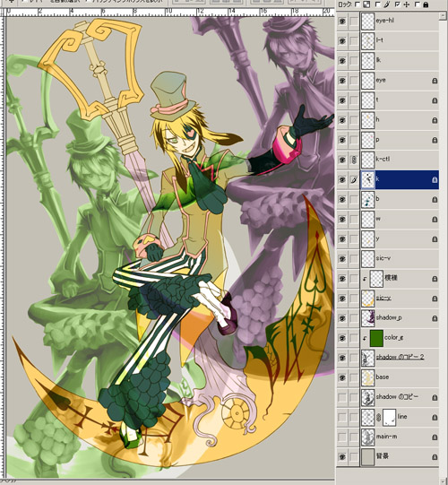This screenshot has width=448, height=485.
Task: Click the lock icon on 背景 layer
Action: point(435,457)
